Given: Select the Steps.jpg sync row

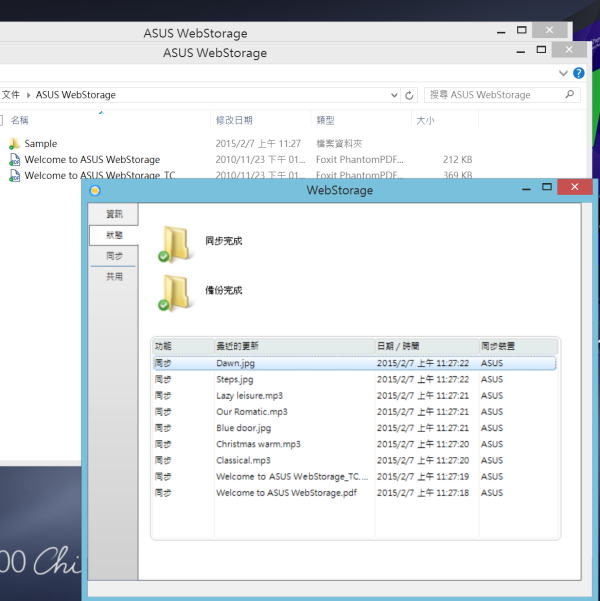Looking at the screenshot, I should (x=355, y=379).
